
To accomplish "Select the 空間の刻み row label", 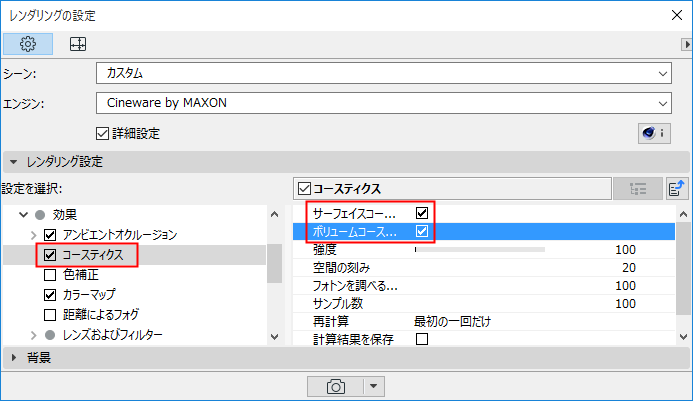I will point(341,268).
